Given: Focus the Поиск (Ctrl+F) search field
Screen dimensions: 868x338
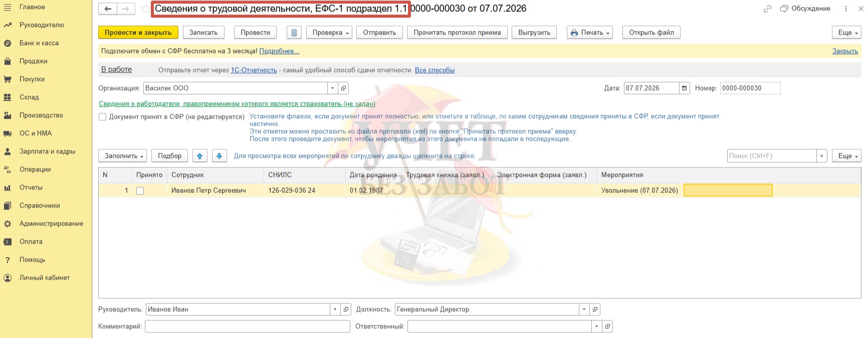Looking at the screenshot, I should (x=772, y=156).
